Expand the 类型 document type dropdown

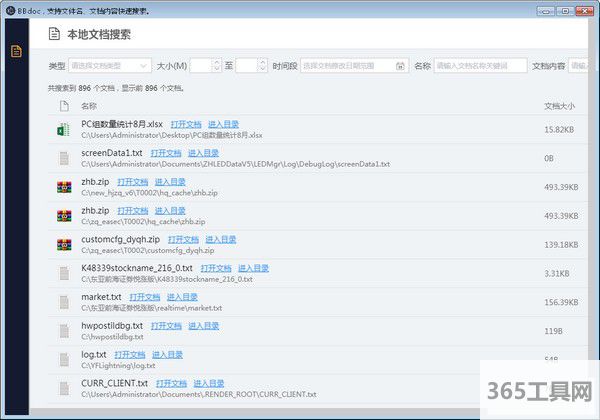[110, 66]
